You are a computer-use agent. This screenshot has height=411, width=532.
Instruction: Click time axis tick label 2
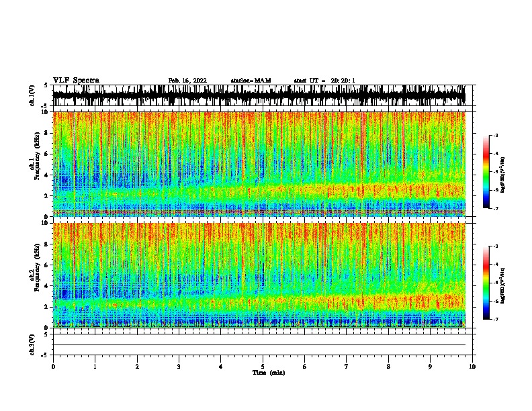coord(137,367)
